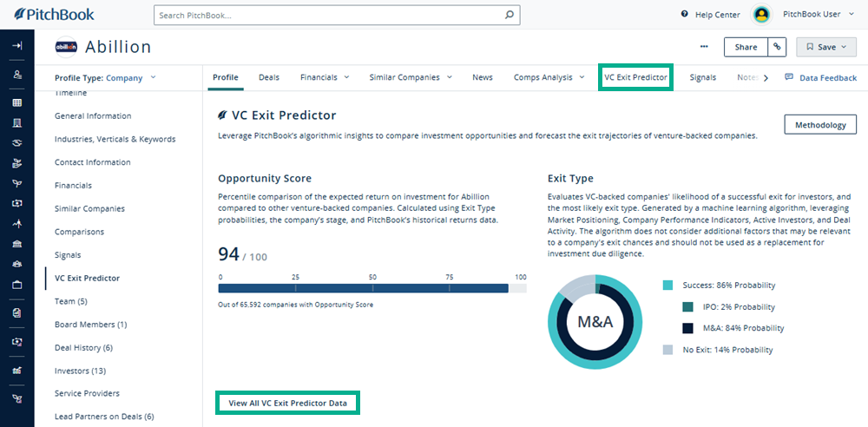Go to Team (5) section

pyautogui.click(x=71, y=301)
